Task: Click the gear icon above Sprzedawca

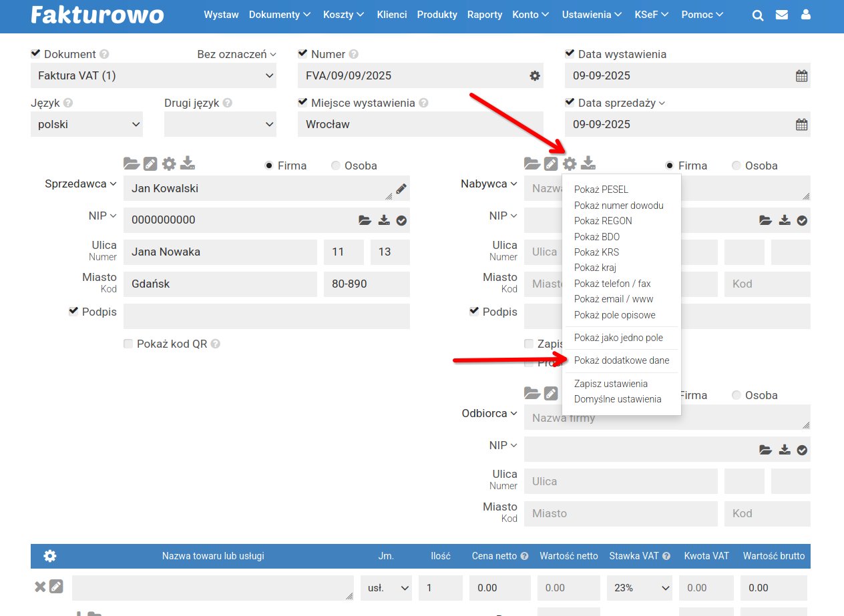Action: tap(169, 164)
